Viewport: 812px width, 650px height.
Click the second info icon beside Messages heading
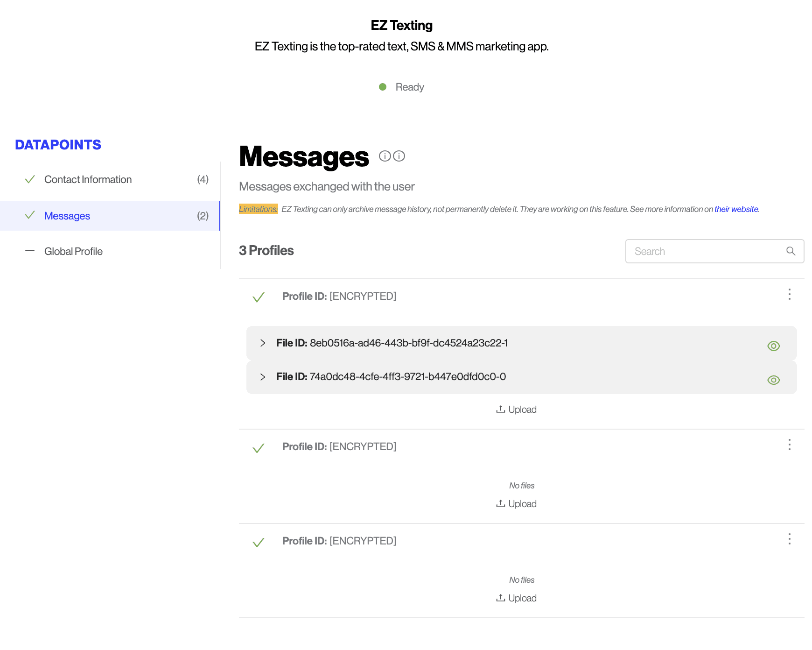[x=399, y=156]
